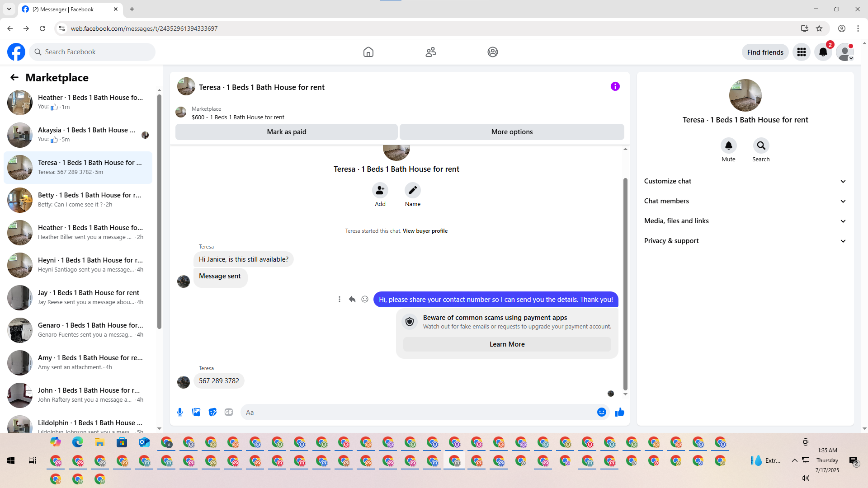This screenshot has height=488, width=868.
Task: Open the browser tab search dropdown
Action: [9, 9]
